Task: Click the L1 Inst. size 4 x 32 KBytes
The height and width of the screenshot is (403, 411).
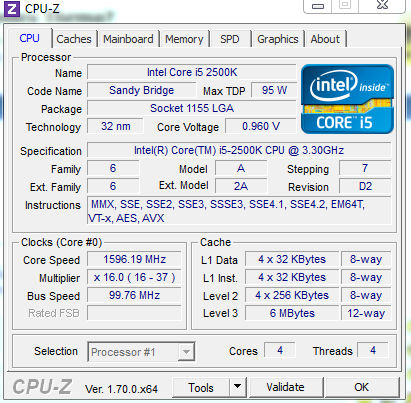Action: click(x=292, y=277)
